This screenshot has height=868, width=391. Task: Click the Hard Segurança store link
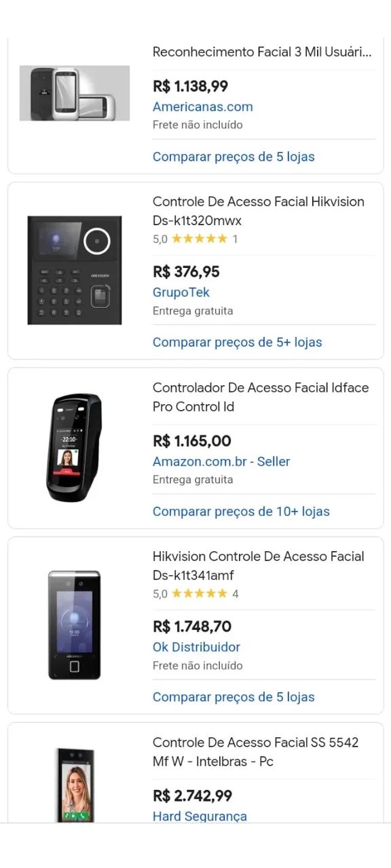point(200,816)
